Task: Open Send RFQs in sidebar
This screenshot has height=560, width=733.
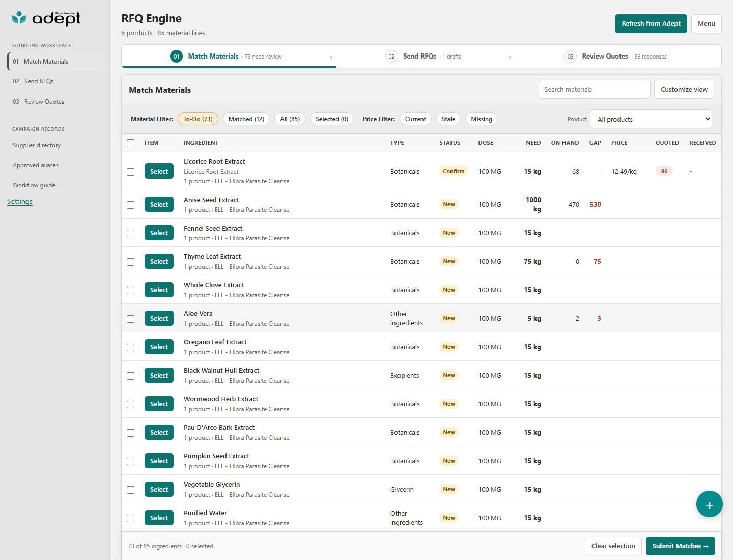Action: (x=55, y=81)
